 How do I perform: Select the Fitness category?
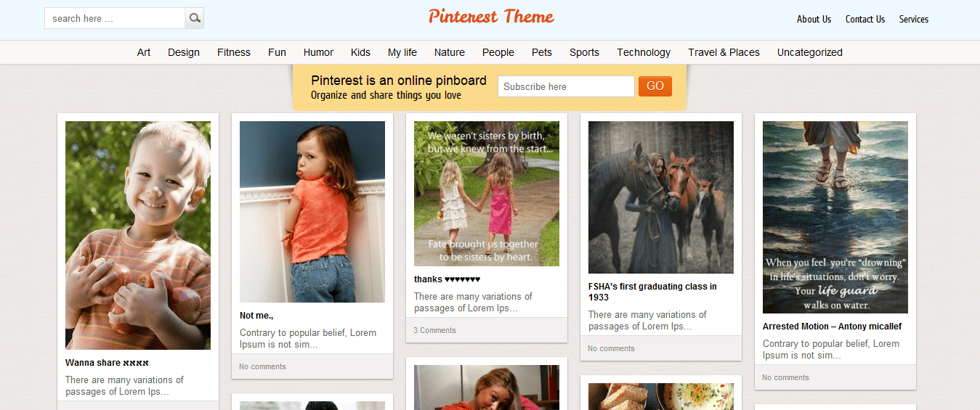point(234,52)
